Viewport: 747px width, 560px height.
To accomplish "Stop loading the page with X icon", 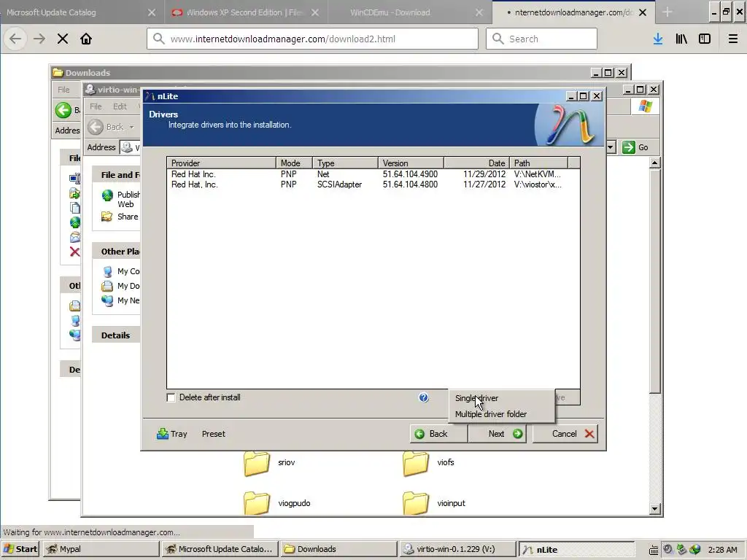I will (x=63, y=39).
